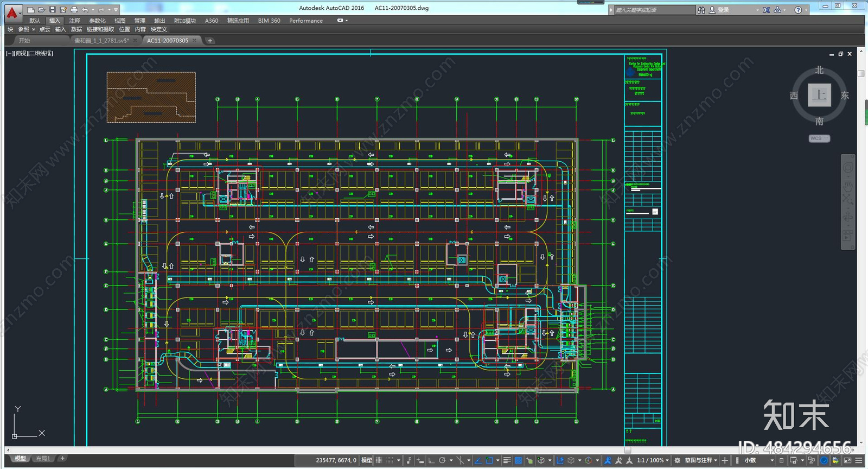Expand the 小数 units dropdown

758,460
